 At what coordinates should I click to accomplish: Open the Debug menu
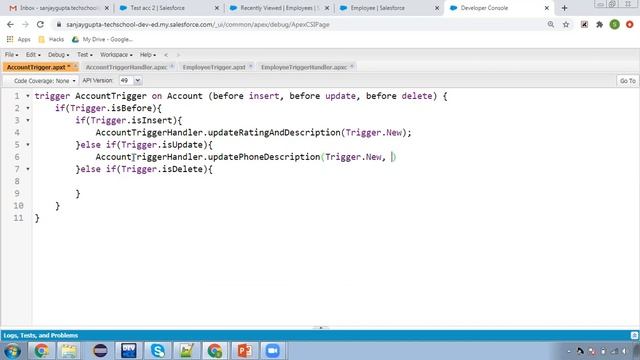[58, 55]
